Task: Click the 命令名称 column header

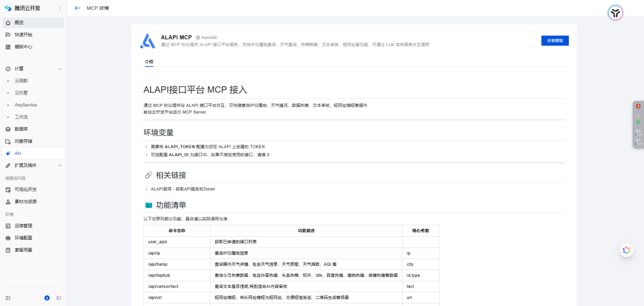Action: click(177, 230)
